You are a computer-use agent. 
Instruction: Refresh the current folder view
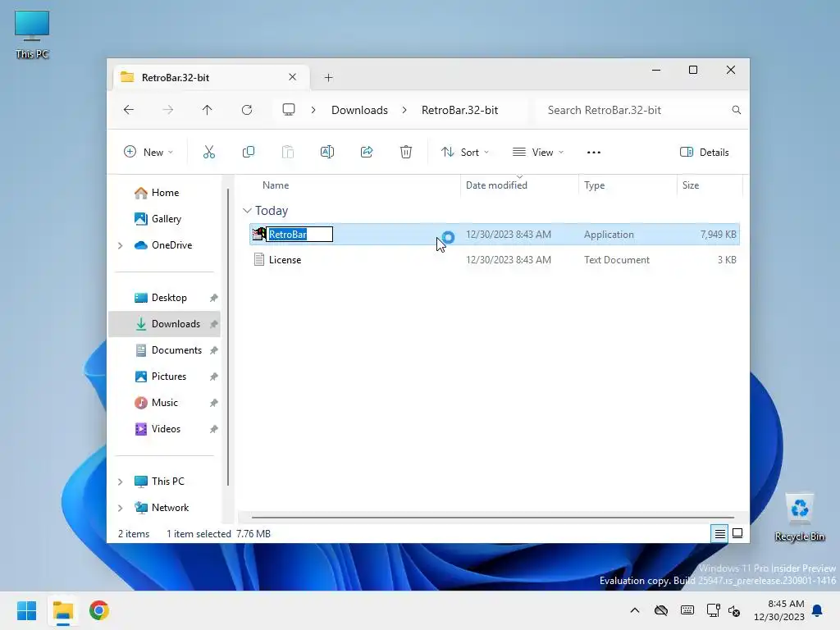point(246,110)
